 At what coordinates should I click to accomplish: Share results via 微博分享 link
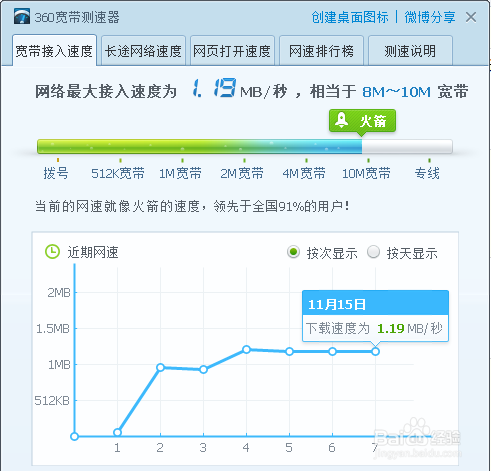pyautogui.click(x=430, y=17)
